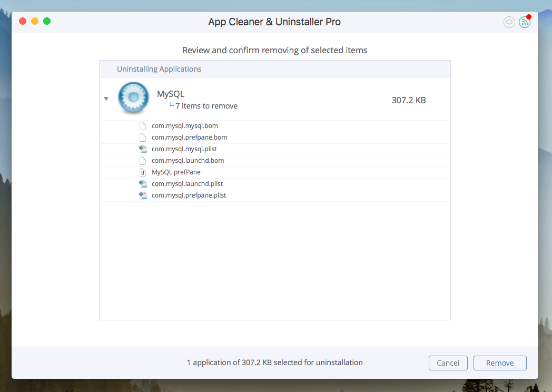
Task: Click the Remove button
Action: tap(500, 363)
